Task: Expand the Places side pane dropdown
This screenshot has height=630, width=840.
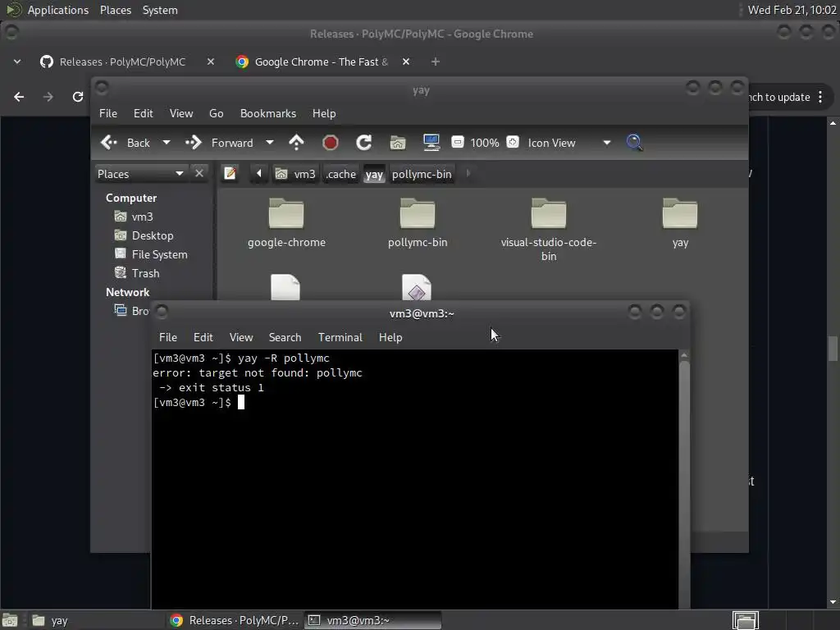Action: point(141,174)
